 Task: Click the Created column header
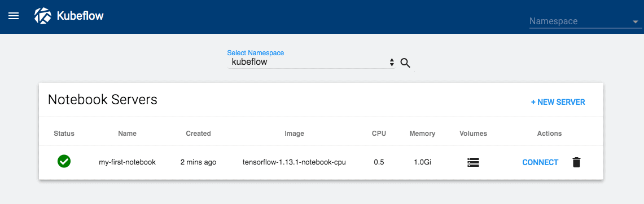(x=198, y=134)
